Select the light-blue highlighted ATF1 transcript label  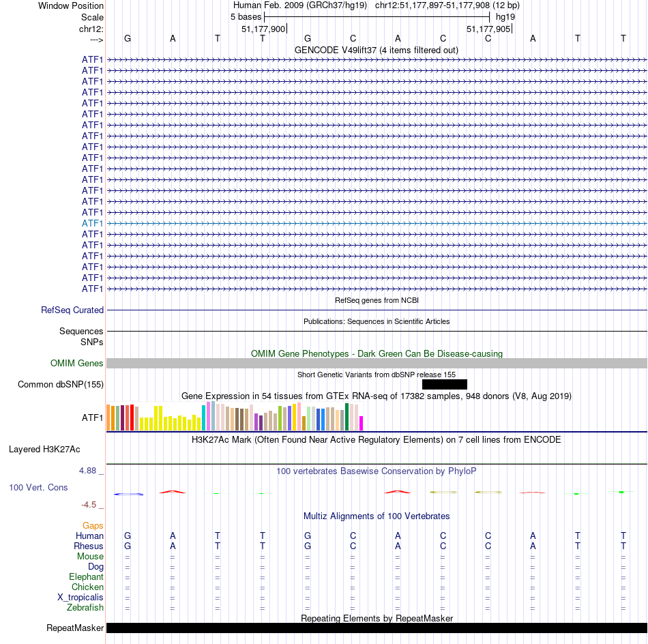coord(92,223)
